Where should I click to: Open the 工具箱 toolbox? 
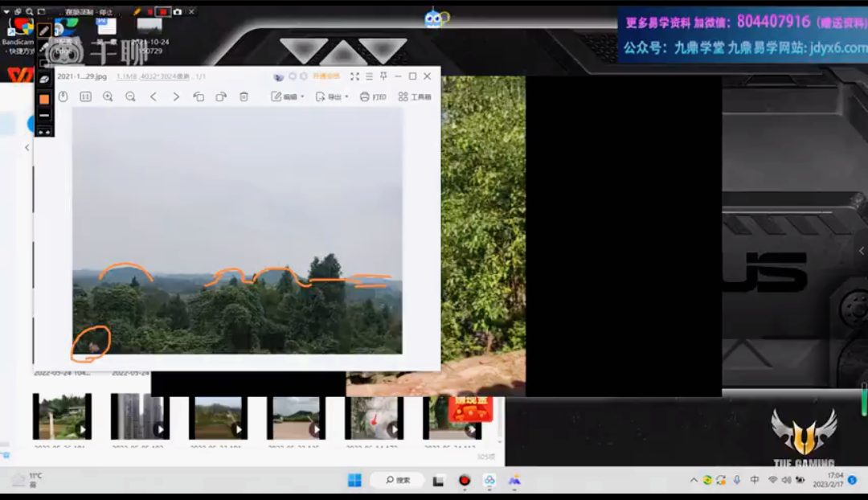[415, 96]
